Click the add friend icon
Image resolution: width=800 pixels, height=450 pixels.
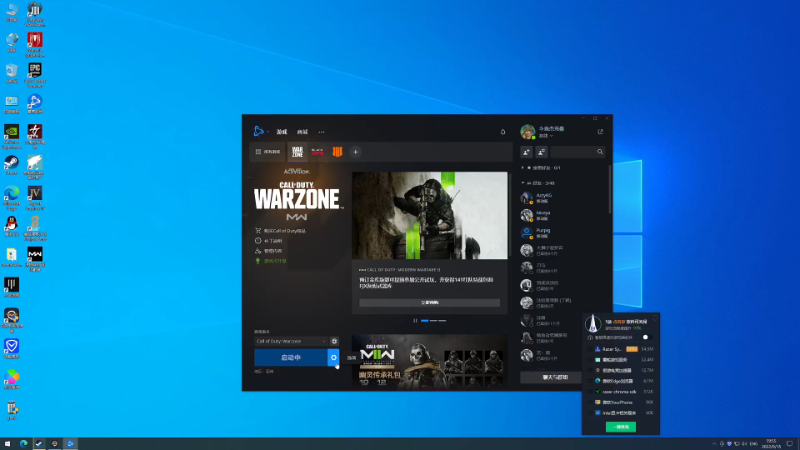click(x=527, y=152)
